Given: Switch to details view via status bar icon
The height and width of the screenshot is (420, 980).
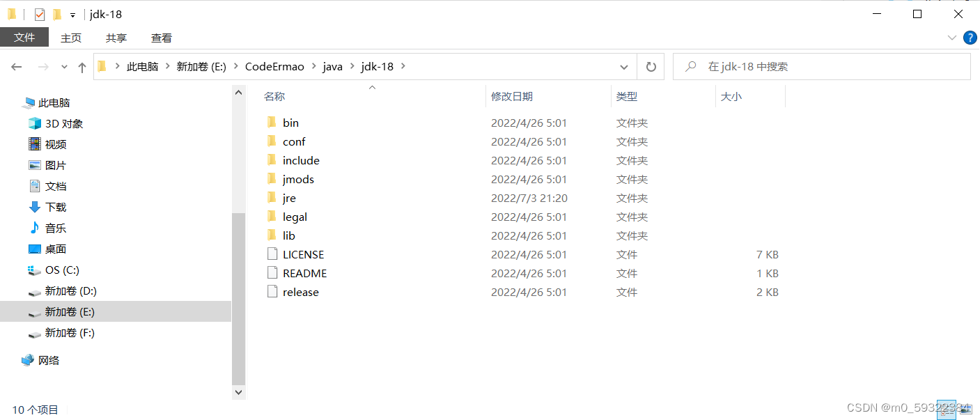Looking at the screenshot, I should click(947, 410).
